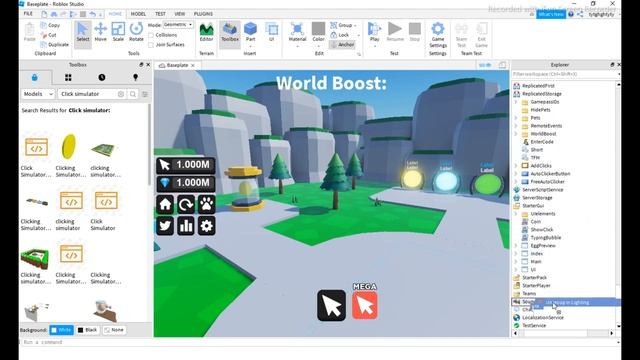
Task: Activate the Scale tool
Action: click(x=118, y=32)
